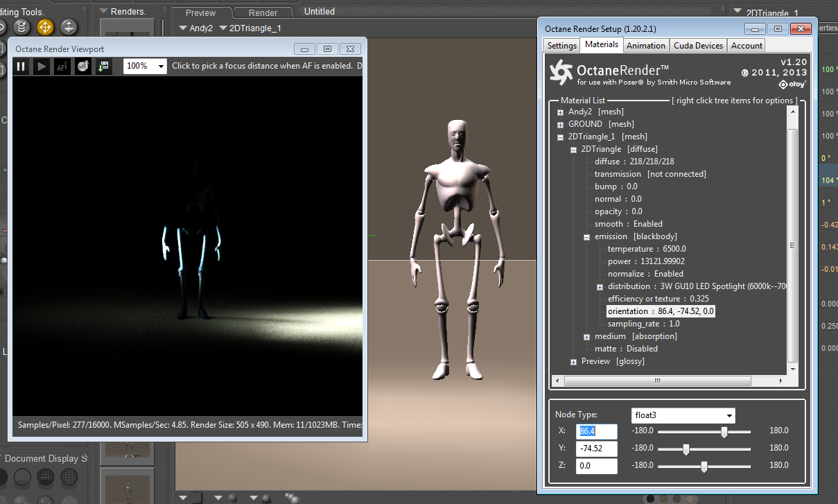Expand the Preview [glossy] material node
Viewport: 838px width, 504px height.
coord(574,361)
